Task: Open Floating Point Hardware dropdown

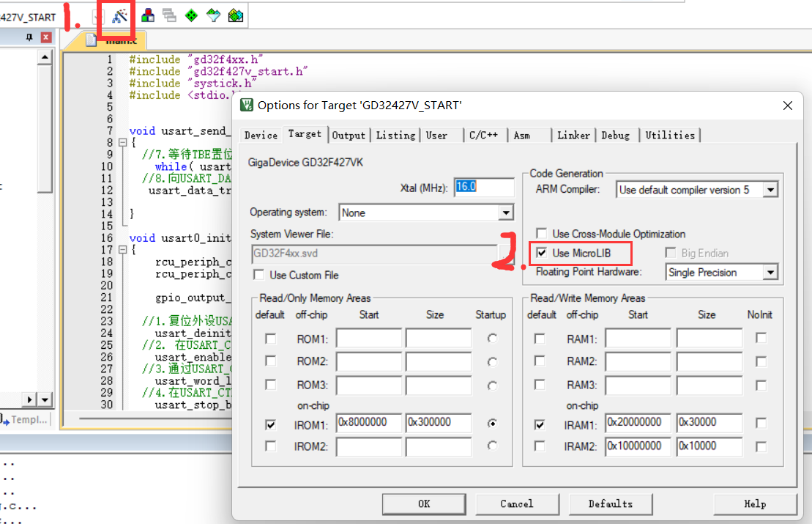Action: 770,272
